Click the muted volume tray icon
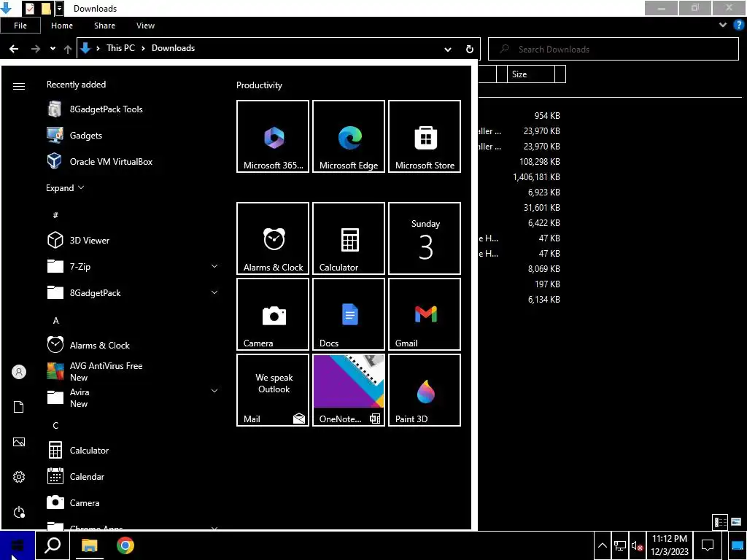747x560 pixels. [637, 545]
